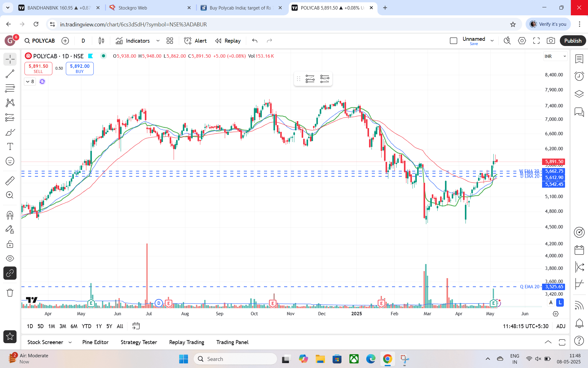Viewport: 588px width, 368px height.
Task: Click the Publish button
Action: 573,41
